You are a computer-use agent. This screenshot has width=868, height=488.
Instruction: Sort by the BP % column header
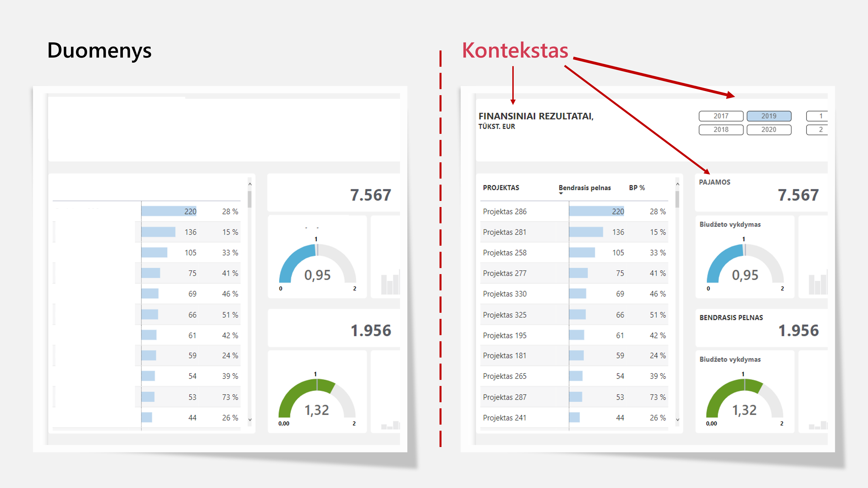(x=637, y=188)
